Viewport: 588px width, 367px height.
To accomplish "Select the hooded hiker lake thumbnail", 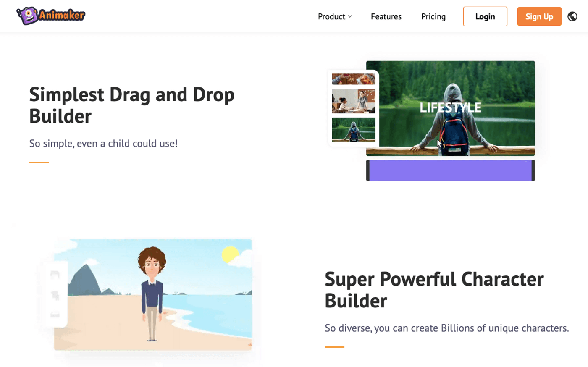I will [x=354, y=129].
